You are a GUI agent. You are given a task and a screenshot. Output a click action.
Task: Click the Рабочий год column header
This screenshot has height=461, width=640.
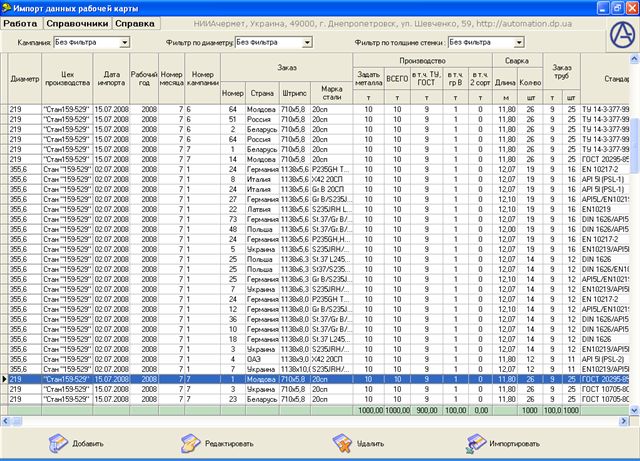[x=144, y=79]
